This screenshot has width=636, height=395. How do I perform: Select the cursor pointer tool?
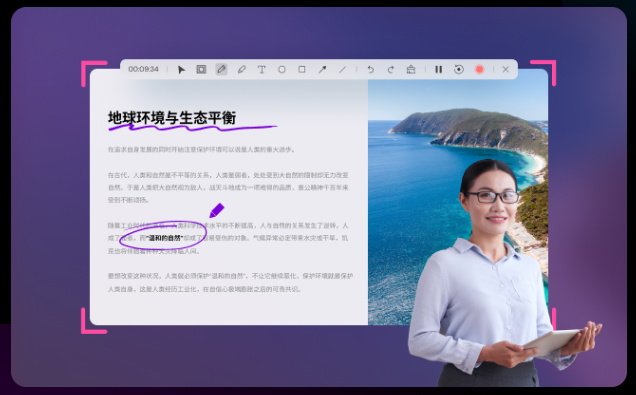coord(181,70)
